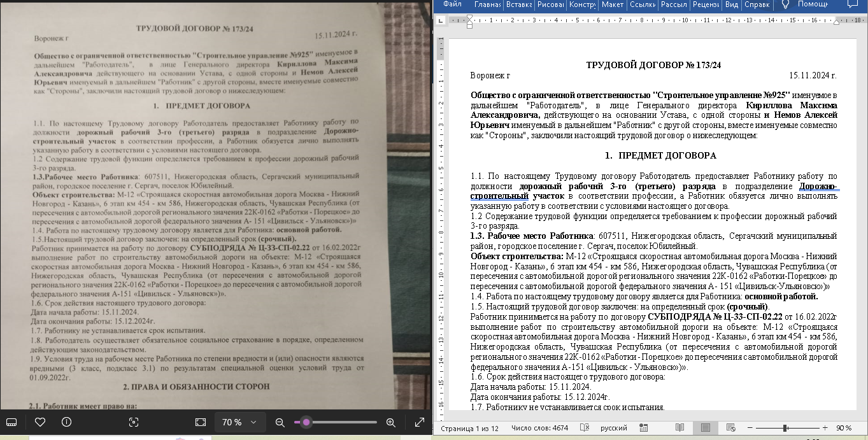
Task: Toggle the comments pane in Word
Action: click(853, 5)
